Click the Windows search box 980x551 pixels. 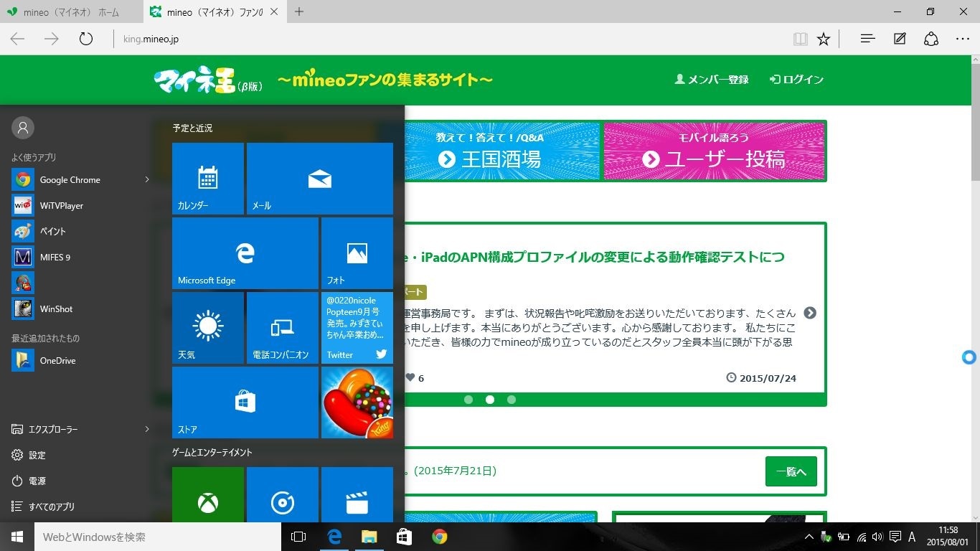click(x=158, y=537)
